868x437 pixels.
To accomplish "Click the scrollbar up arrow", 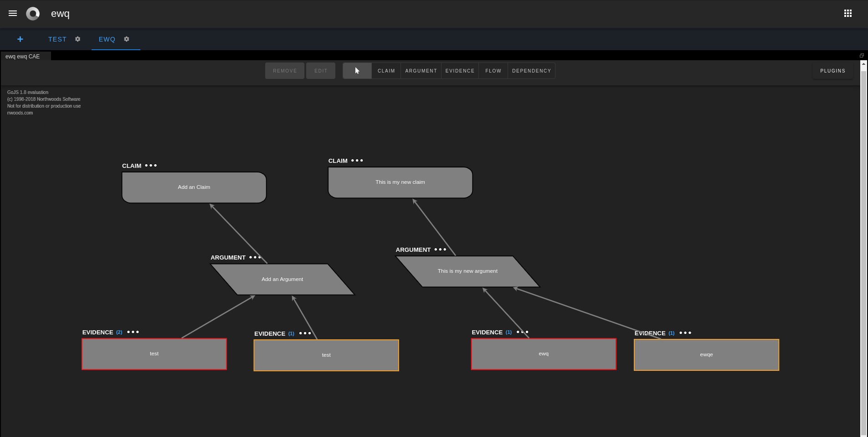I will coord(863,64).
